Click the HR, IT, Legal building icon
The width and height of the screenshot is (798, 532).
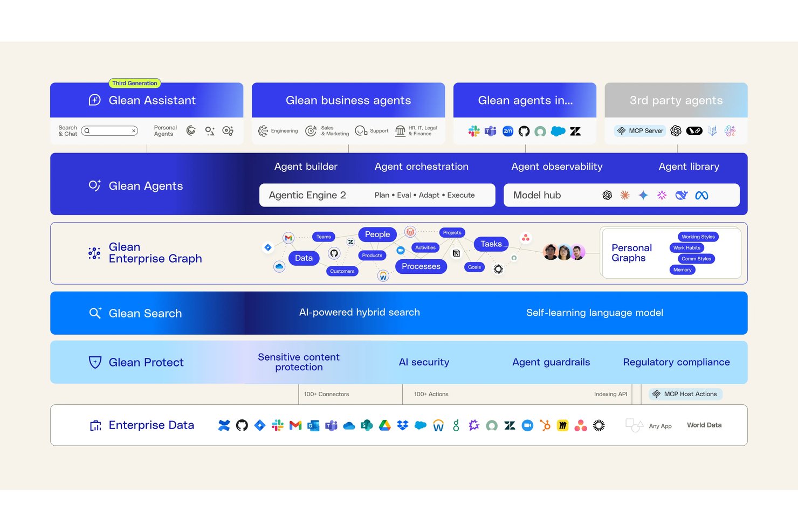point(400,131)
